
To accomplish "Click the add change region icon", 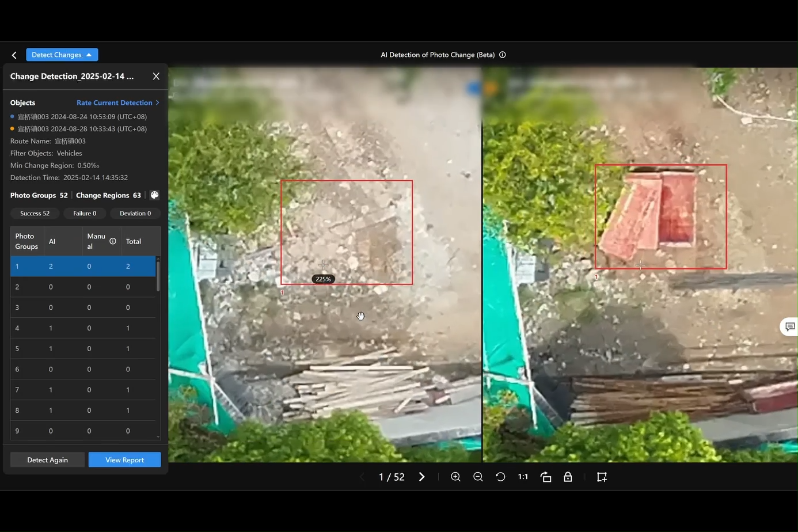I will click(x=602, y=477).
